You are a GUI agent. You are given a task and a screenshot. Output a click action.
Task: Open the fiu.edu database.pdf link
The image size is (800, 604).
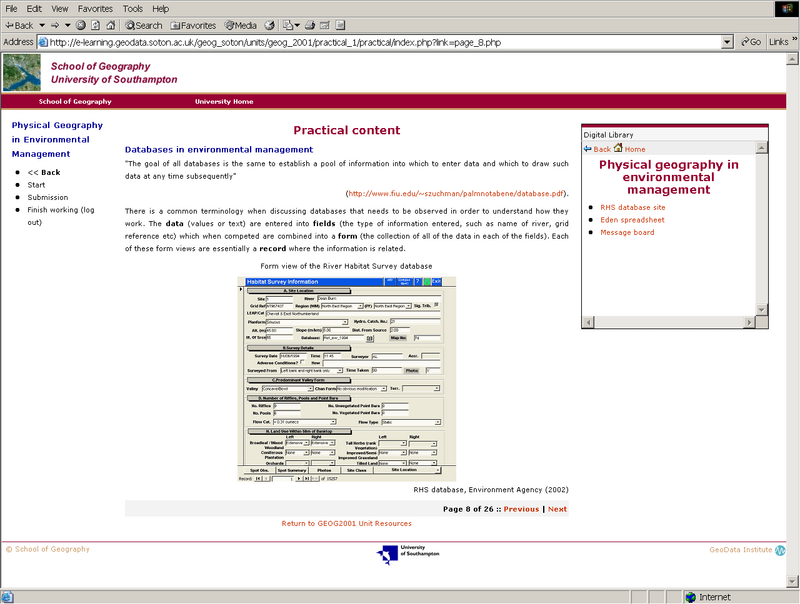(456, 193)
